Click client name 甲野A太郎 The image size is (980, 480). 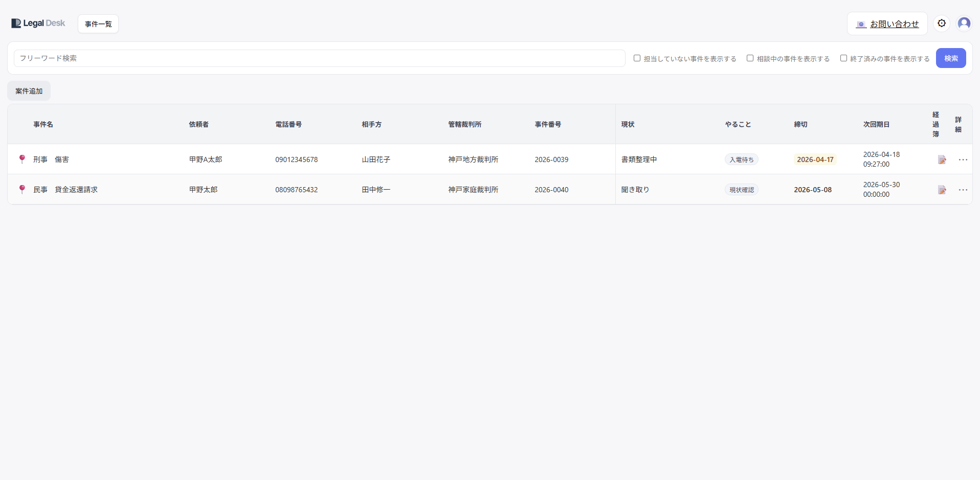206,159
